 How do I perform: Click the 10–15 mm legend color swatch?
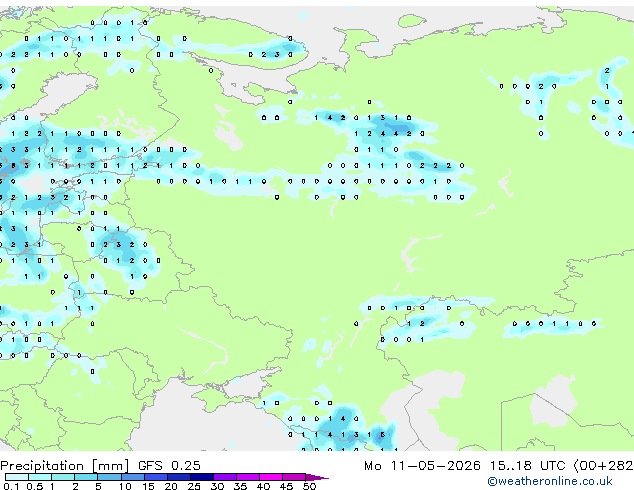(x=133, y=477)
